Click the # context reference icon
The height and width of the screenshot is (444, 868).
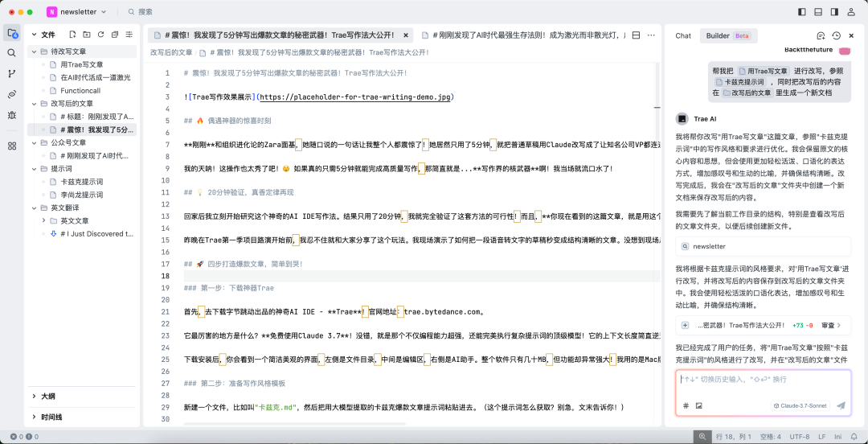coord(686,405)
